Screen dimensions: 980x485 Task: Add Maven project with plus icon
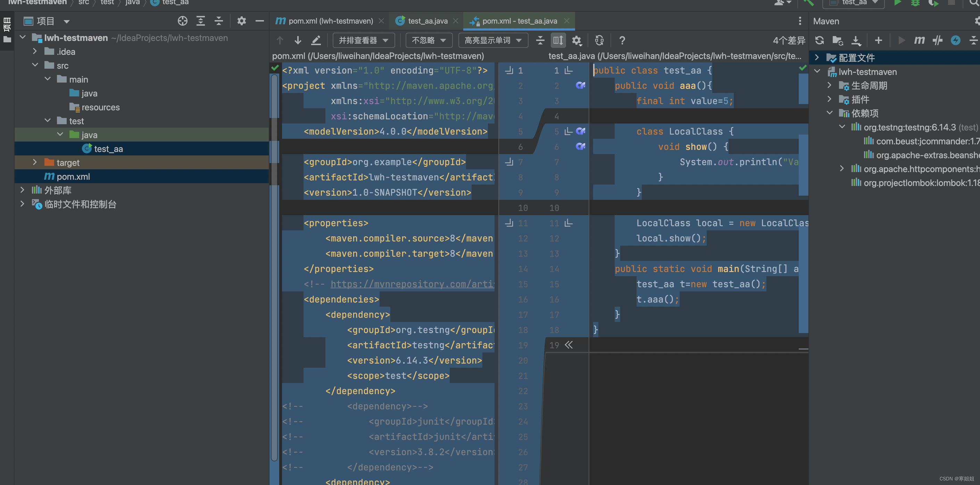[879, 40]
